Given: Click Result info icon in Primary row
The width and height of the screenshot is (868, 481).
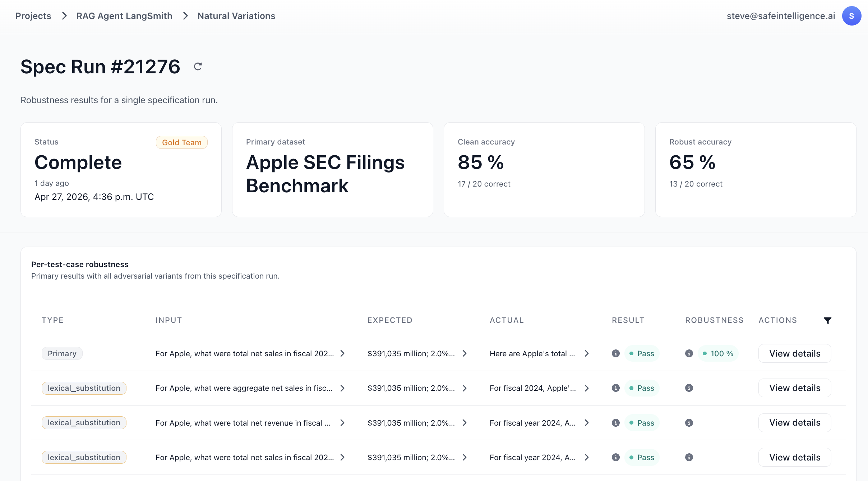Looking at the screenshot, I should (x=616, y=353).
